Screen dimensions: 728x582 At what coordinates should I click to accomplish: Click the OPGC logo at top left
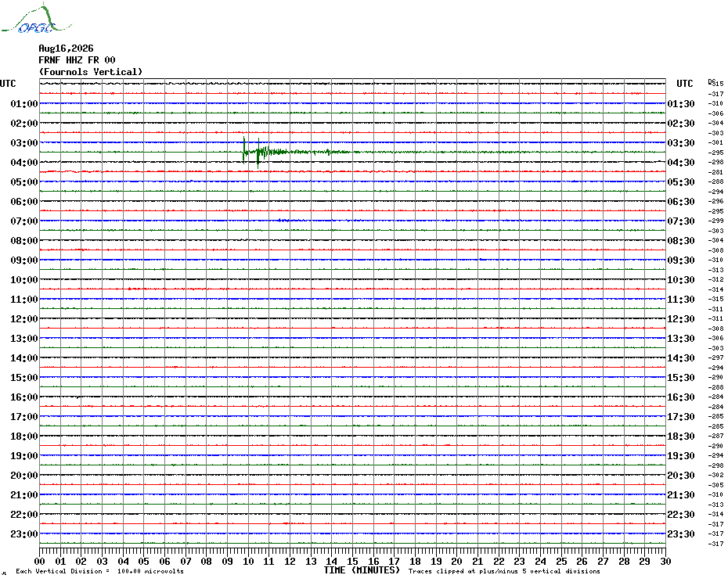pyautogui.click(x=37, y=19)
